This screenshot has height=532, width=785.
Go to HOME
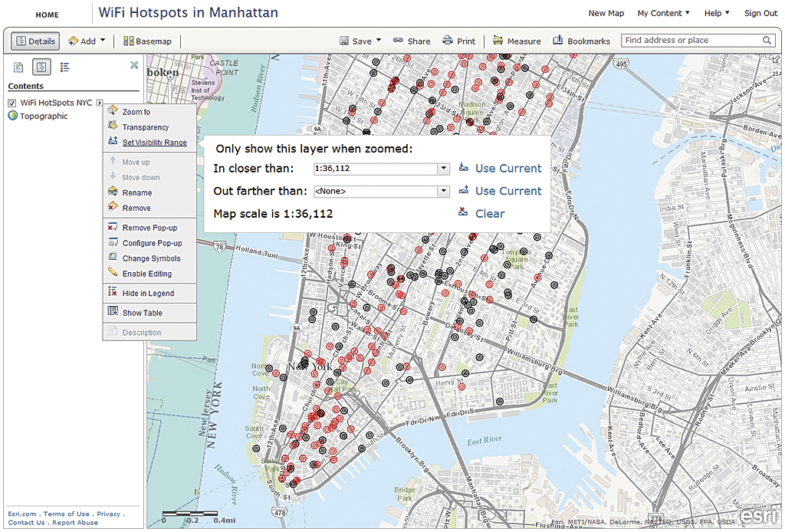tap(47, 15)
